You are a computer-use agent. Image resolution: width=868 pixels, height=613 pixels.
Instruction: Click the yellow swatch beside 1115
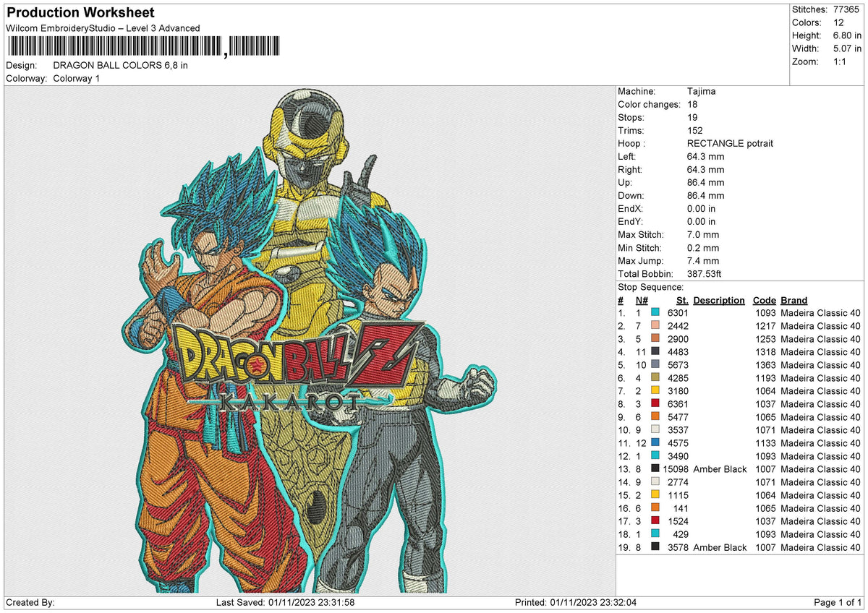655,495
